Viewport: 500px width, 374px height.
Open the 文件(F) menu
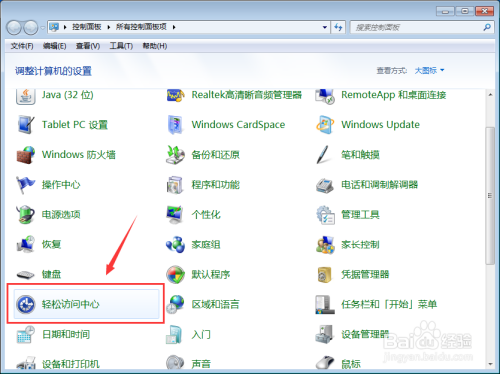coord(22,46)
